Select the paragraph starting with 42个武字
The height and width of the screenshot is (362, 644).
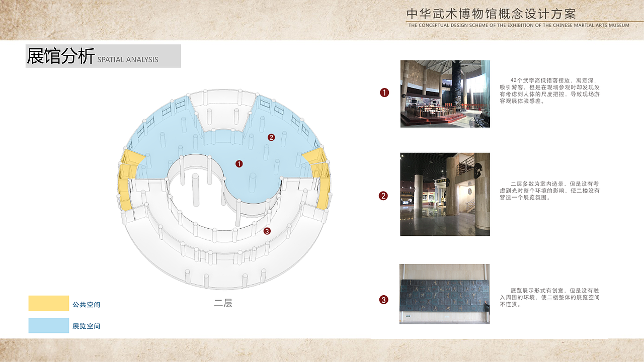[x=549, y=90]
